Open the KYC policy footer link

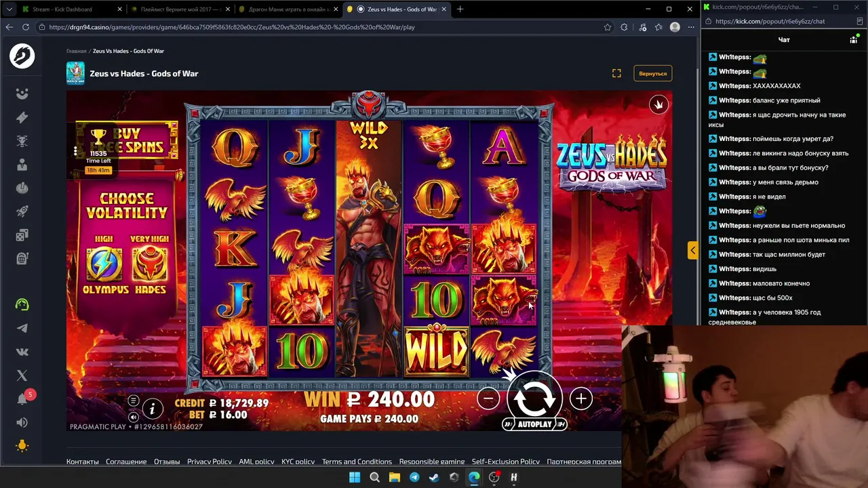point(298,462)
